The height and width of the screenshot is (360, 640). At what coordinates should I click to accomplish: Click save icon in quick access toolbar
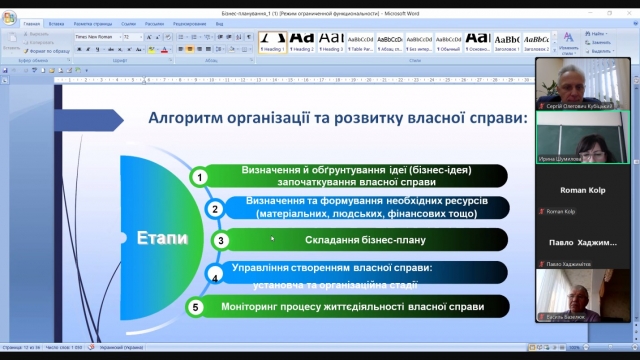pyautogui.click(x=5, y=70)
